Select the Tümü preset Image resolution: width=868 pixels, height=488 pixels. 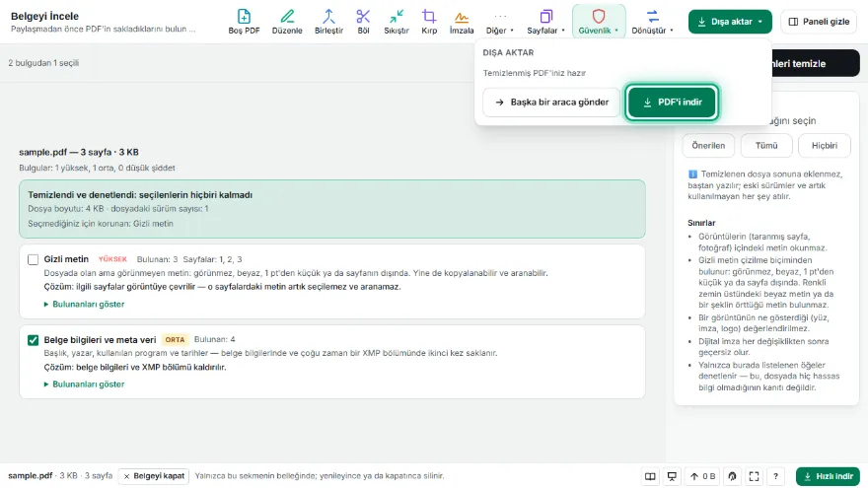pyautogui.click(x=766, y=146)
